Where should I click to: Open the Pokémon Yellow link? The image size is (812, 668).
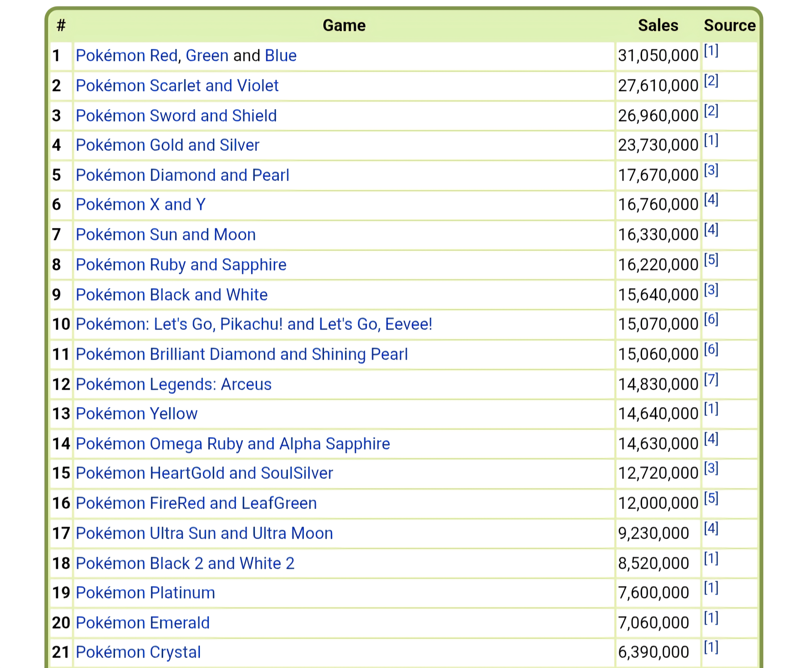pos(136,414)
